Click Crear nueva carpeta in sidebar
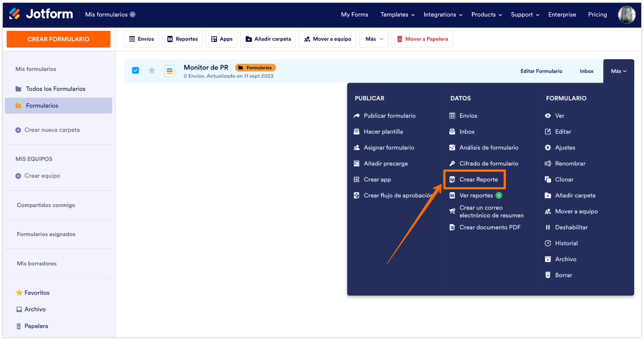The height and width of the screenshot is (340, 644). (47, 130)
